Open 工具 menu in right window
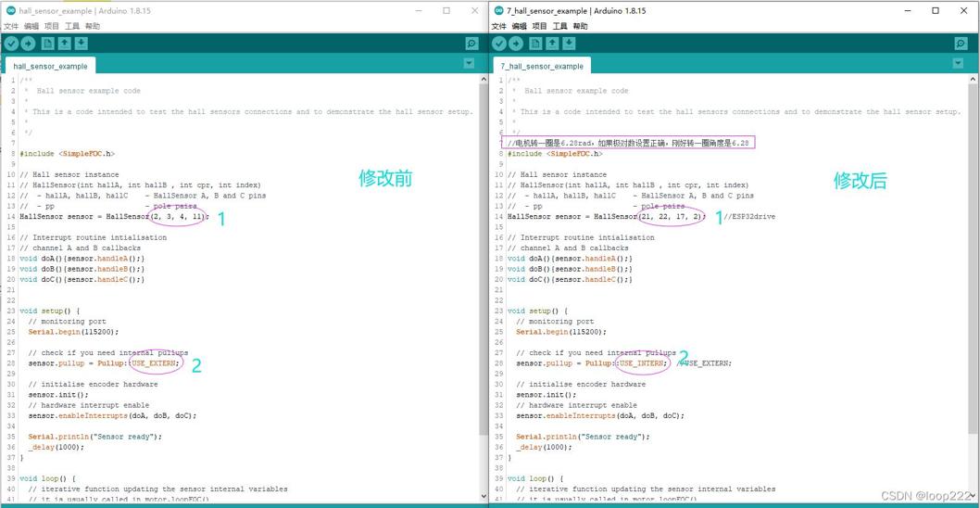Viewport: 980px width, 508px height. [560, 26]
